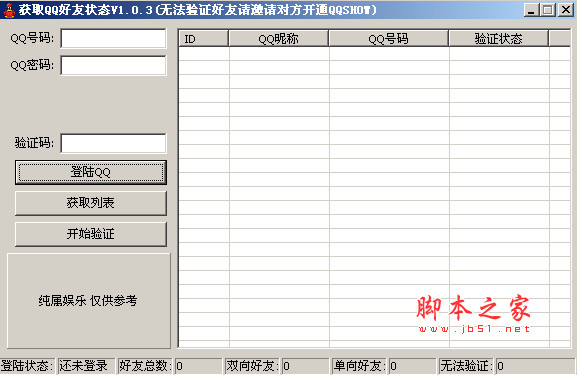Image resolution: width=577 pixels, height=375 pixels.
Task: Start verification with 开始验证 button
Action: click(91, 234)
